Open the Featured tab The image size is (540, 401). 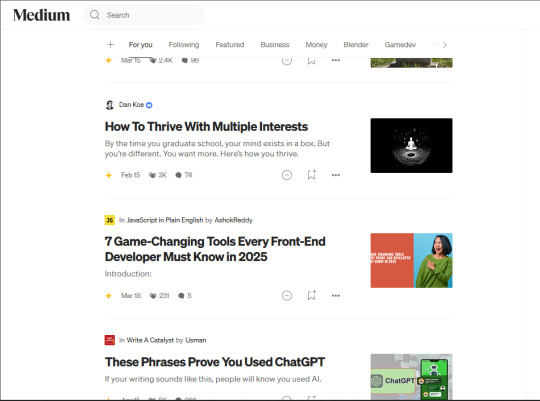click(230, 44)
